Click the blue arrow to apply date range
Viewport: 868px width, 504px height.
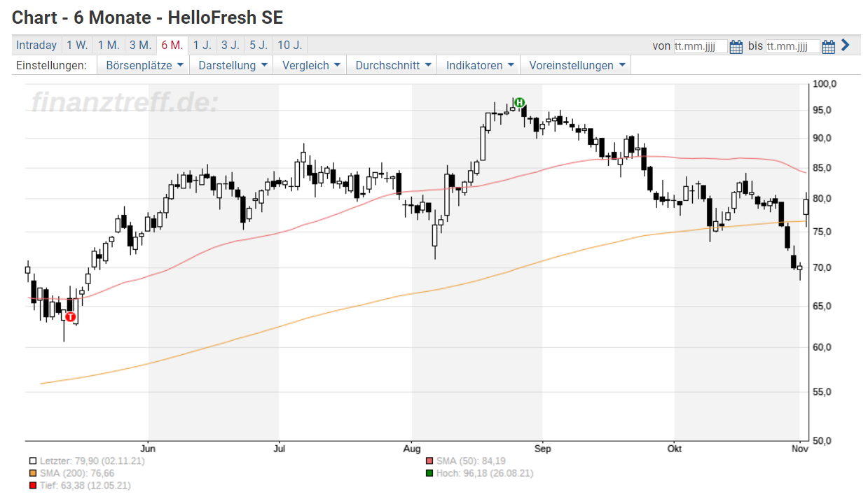845,45
